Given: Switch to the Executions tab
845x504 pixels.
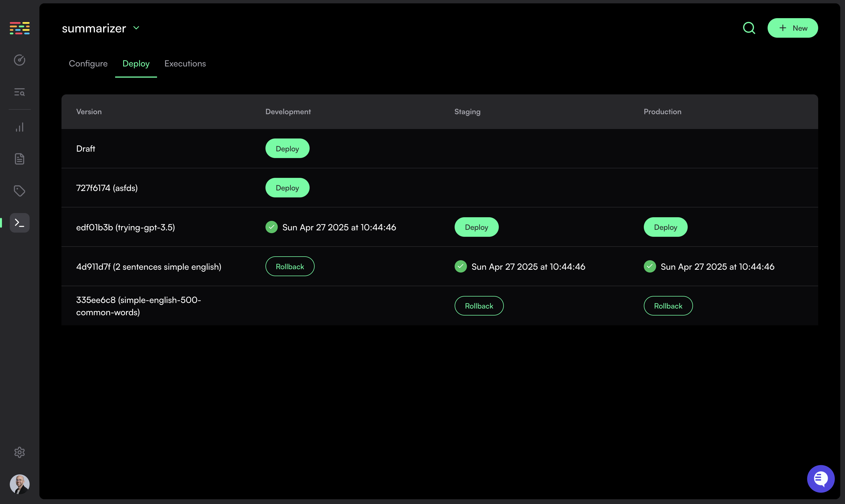Looking at the screenshot, I should coord(185,63).
